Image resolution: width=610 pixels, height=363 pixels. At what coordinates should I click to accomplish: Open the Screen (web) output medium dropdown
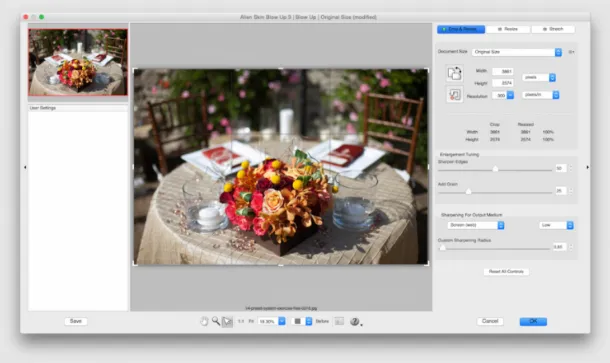(476, 225)
